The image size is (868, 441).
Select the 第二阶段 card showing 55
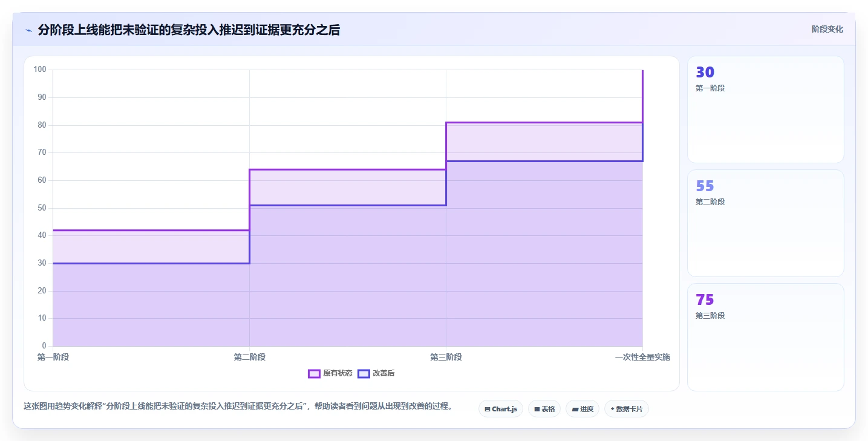click(x=766, y=223)
